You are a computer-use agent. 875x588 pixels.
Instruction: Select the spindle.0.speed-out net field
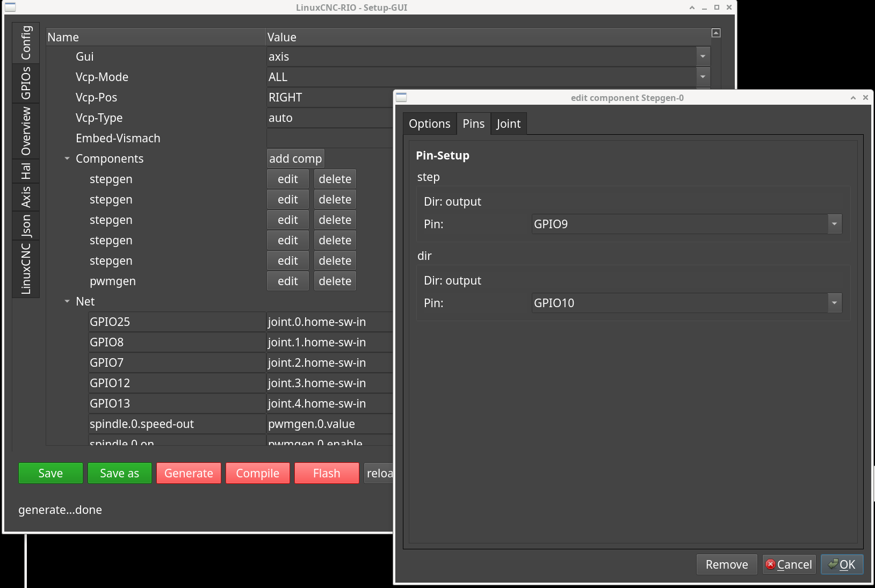(x=177, y=424)
